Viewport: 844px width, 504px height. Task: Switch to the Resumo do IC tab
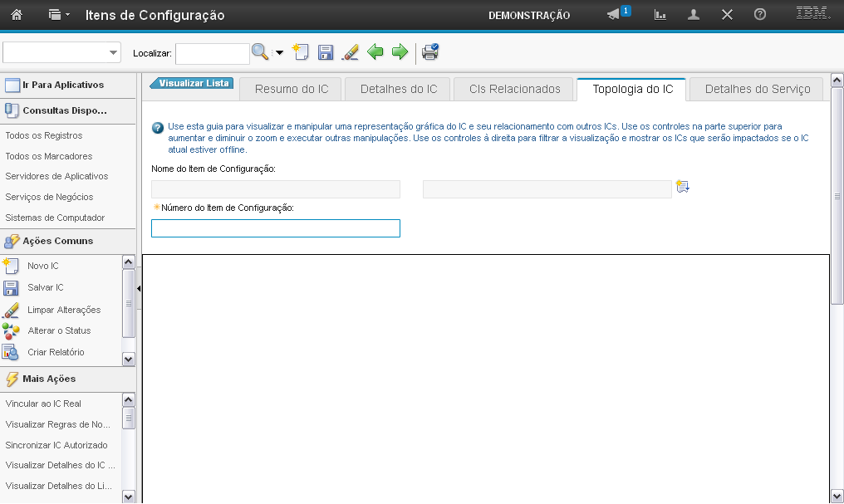(292, 89)
